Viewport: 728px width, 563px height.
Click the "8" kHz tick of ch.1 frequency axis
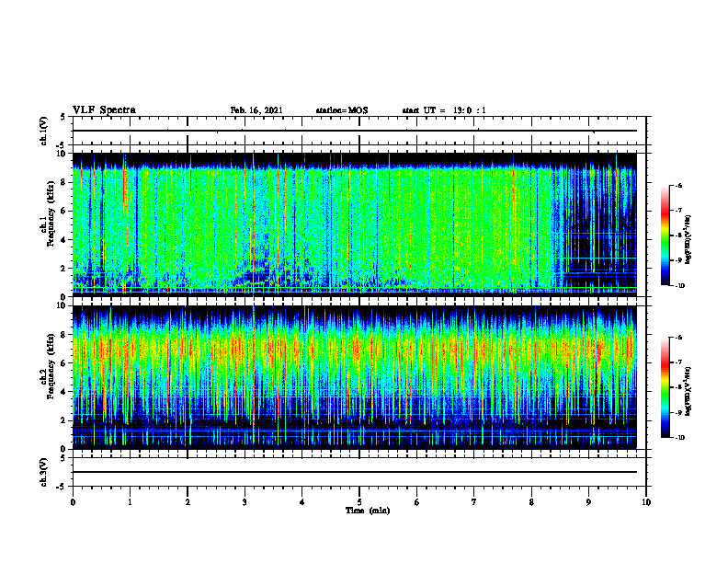(64, 182)
